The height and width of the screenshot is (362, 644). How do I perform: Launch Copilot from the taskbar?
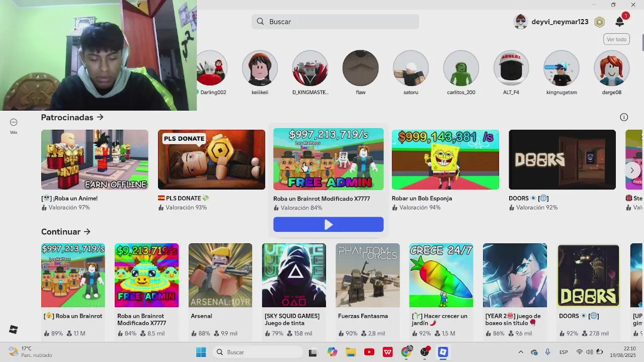[x=332, y=352]
